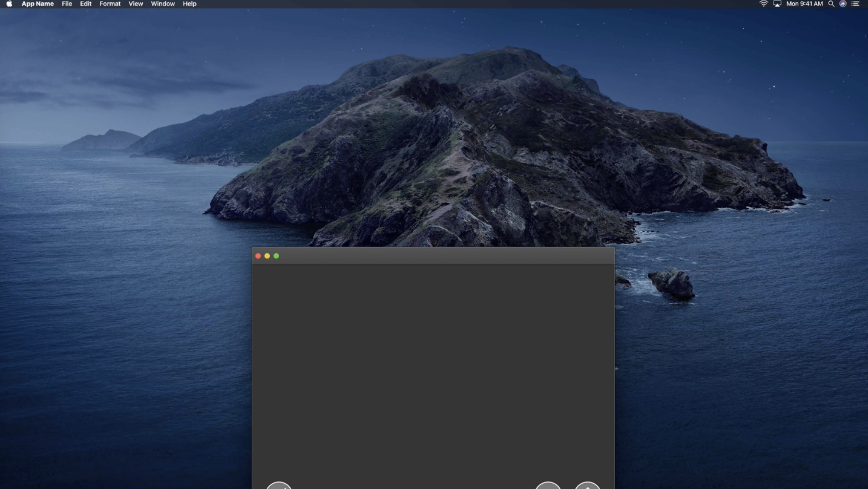Image resolution: width=868 pixels, height=489 pixels.
Task: Activate the Siri icon
Action: click(x=843, y=4)
